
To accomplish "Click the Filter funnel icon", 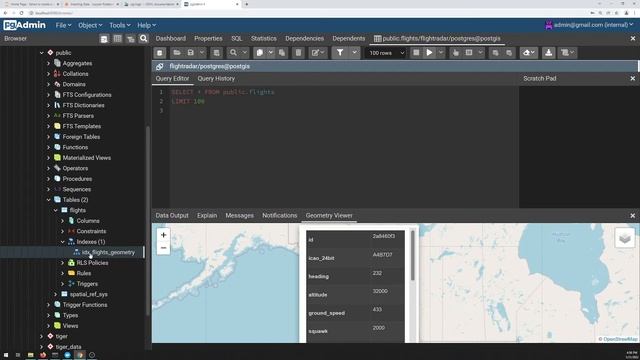I will coord(340,53).
